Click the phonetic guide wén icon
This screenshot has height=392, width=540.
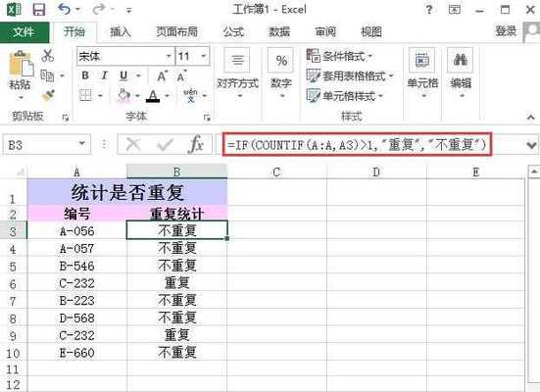(x=190, y=95)
